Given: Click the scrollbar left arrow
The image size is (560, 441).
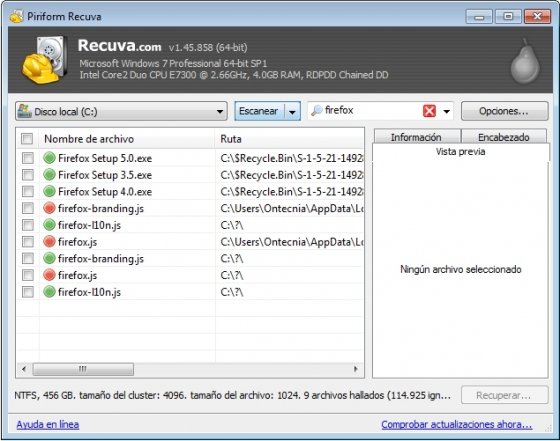Looking at the screenshot, I should pyautogui.click(x=24, y=369).
